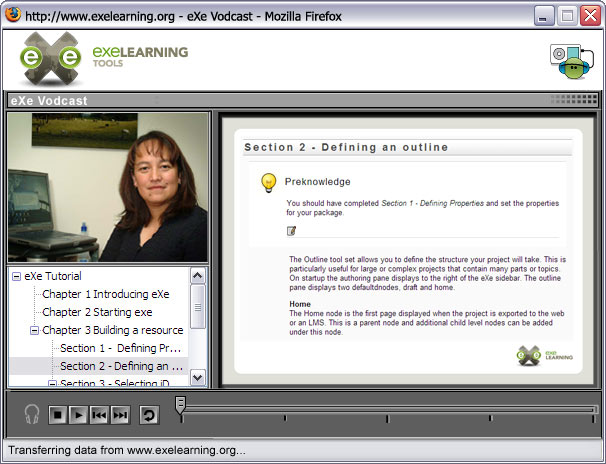
Task: Click the replay loop button
Action: pyautogui.click(x=149, y=415)
